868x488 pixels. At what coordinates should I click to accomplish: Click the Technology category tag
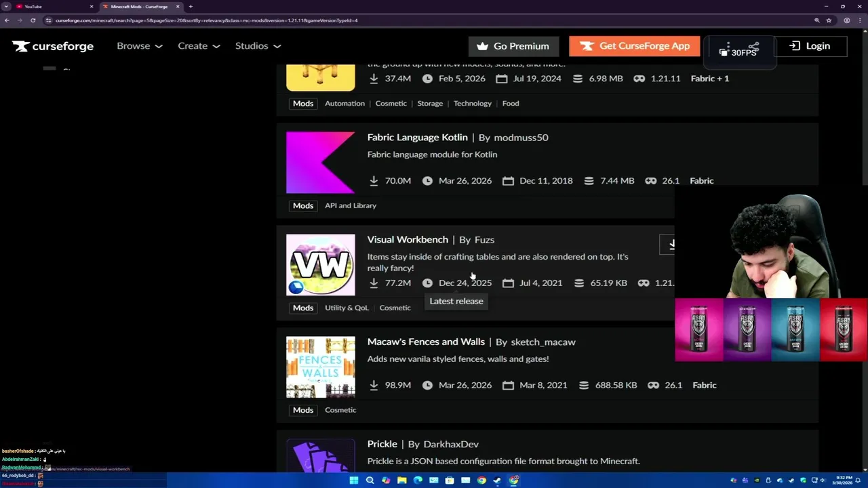coord(473,103)
